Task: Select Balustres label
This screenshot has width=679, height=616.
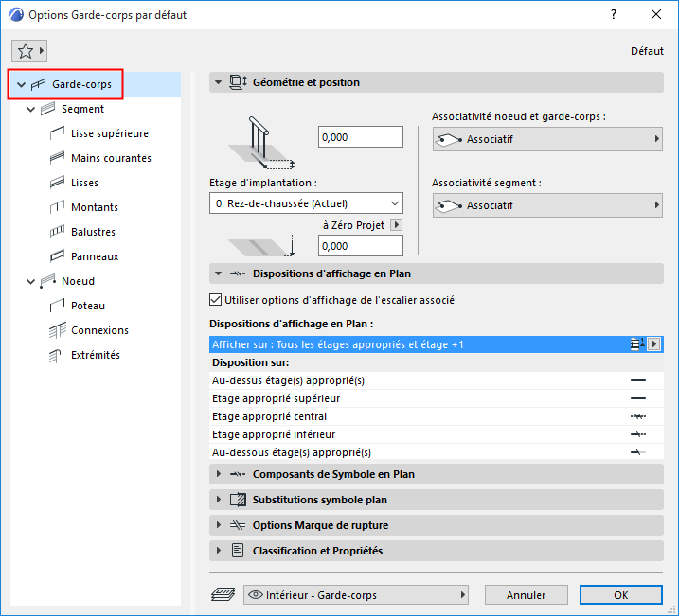Action: click(x=93, y=232)
